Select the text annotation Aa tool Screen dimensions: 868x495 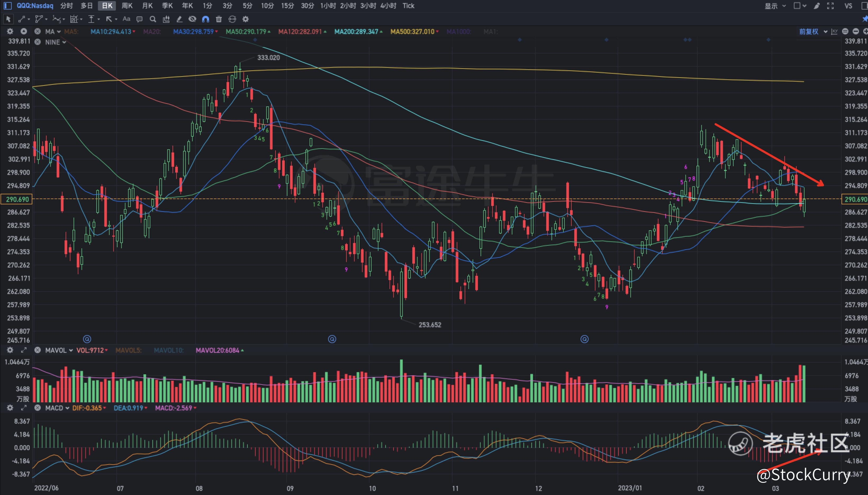(126, 19)
